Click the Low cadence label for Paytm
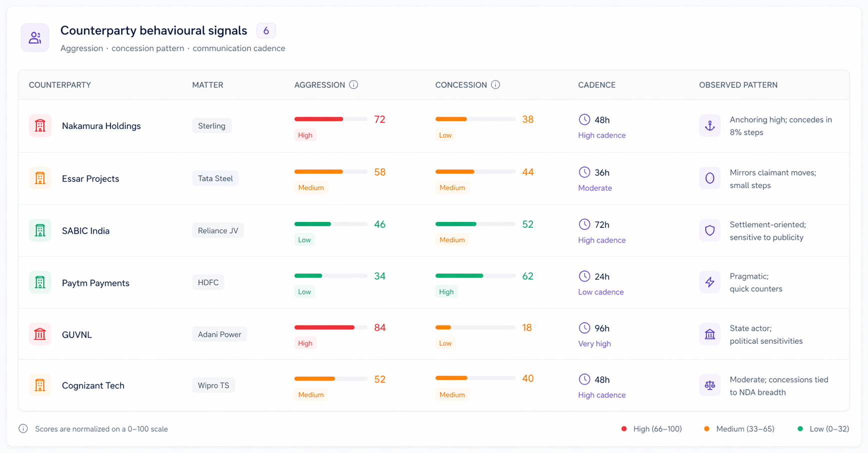 point(601,292)
